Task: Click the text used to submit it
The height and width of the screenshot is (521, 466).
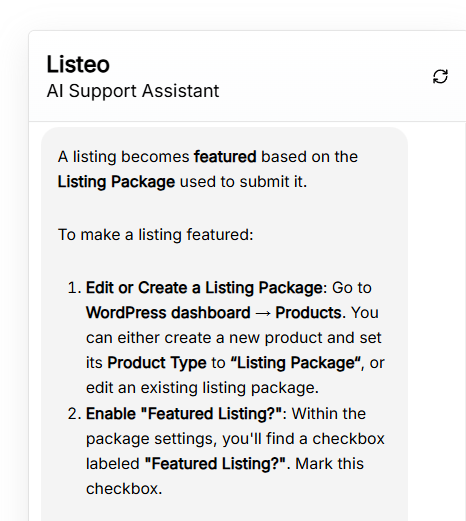Action: [x=243, y=182]
